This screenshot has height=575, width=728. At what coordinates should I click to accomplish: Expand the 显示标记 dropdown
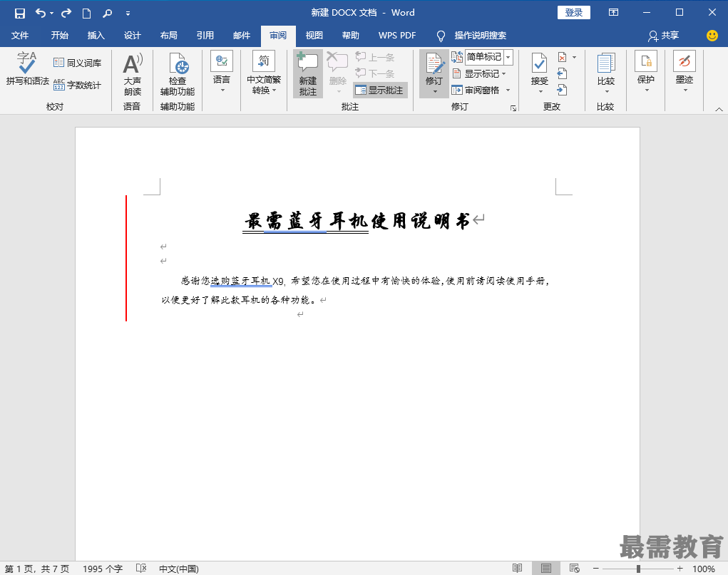503,74
